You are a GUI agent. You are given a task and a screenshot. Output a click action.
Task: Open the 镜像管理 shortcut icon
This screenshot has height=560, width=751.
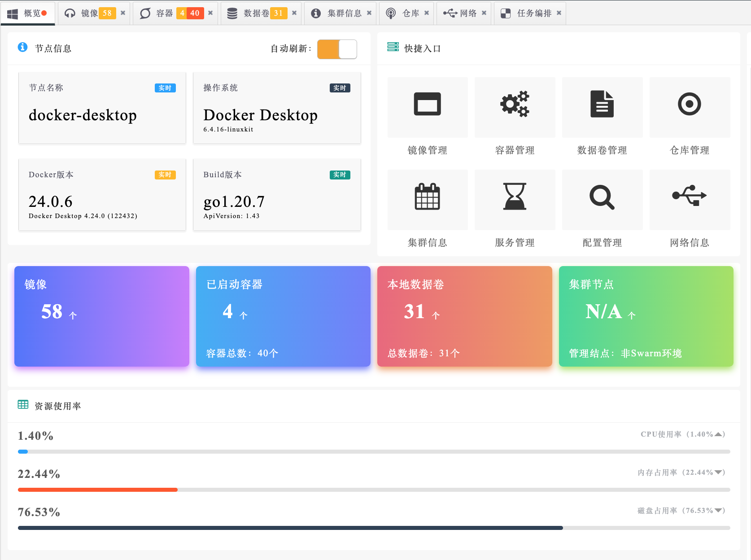coord(427,104)
